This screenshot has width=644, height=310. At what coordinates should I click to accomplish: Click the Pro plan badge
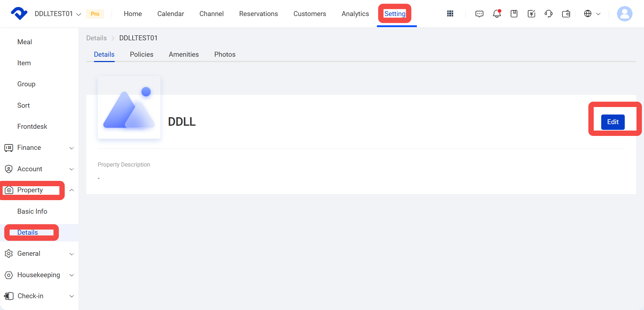click(95, 14)
